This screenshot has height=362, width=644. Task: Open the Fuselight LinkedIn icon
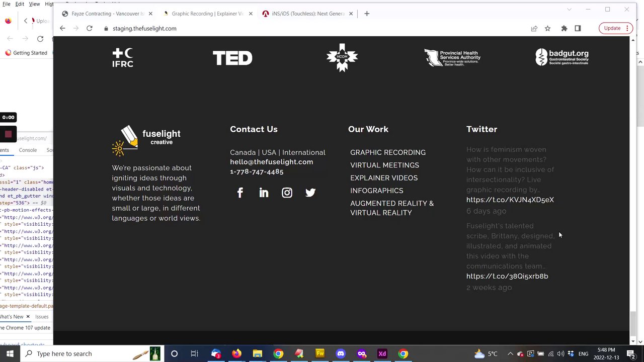pos(264,193)
